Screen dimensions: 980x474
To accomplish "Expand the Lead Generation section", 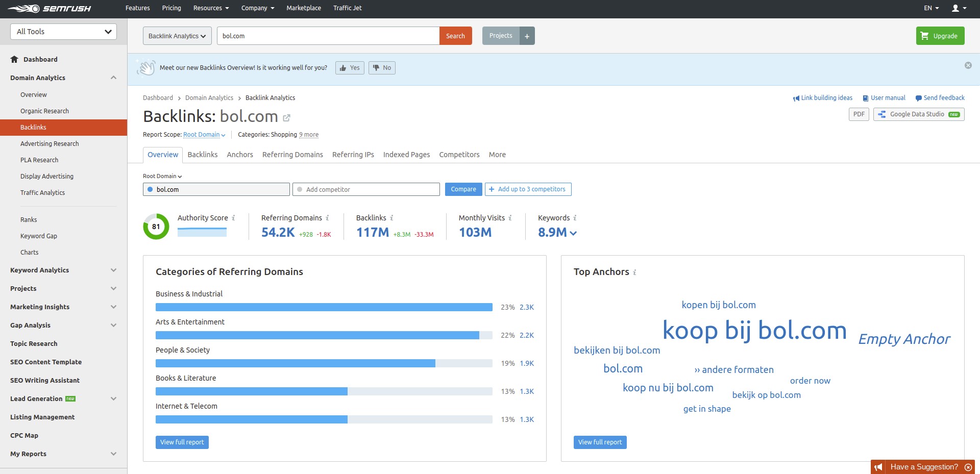I will click(113, 398).
